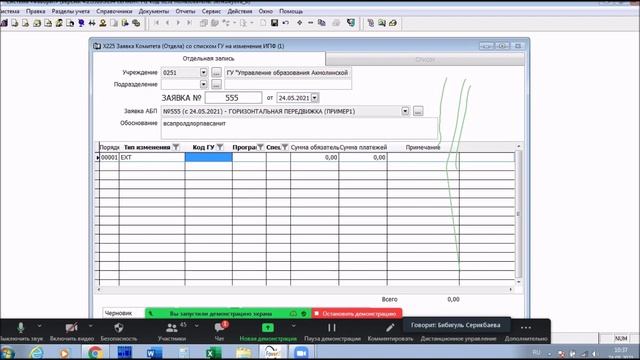Open Заявка АБП lookup via the ellipsis button

click(x=418, y=111)
